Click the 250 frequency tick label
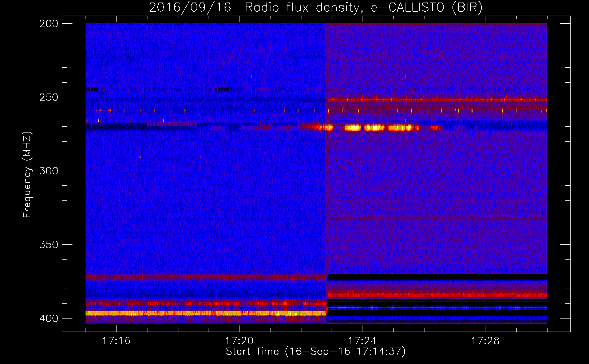The width and height of the screenshot is (589, 364). point(49,97)
